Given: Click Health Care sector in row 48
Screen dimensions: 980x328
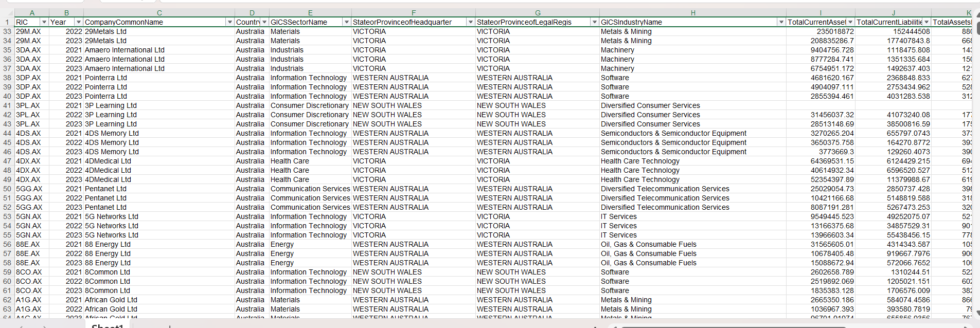Looking at the screenshot, I should pos(290,170).
